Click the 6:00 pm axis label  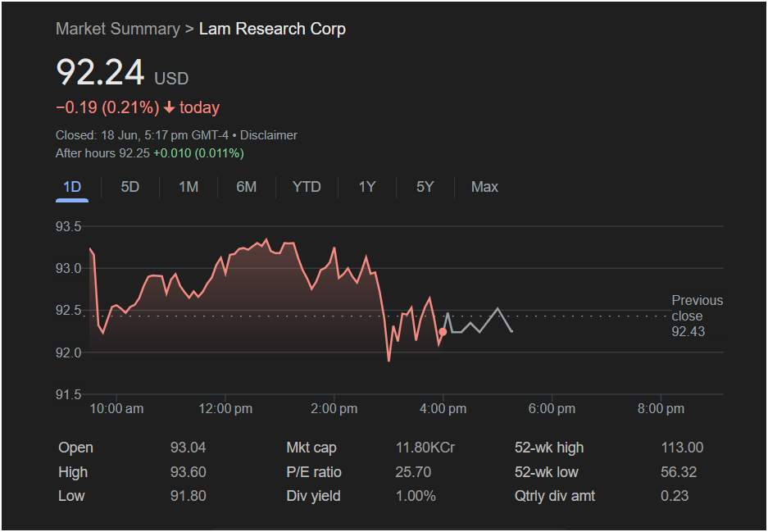click(552, 409)
